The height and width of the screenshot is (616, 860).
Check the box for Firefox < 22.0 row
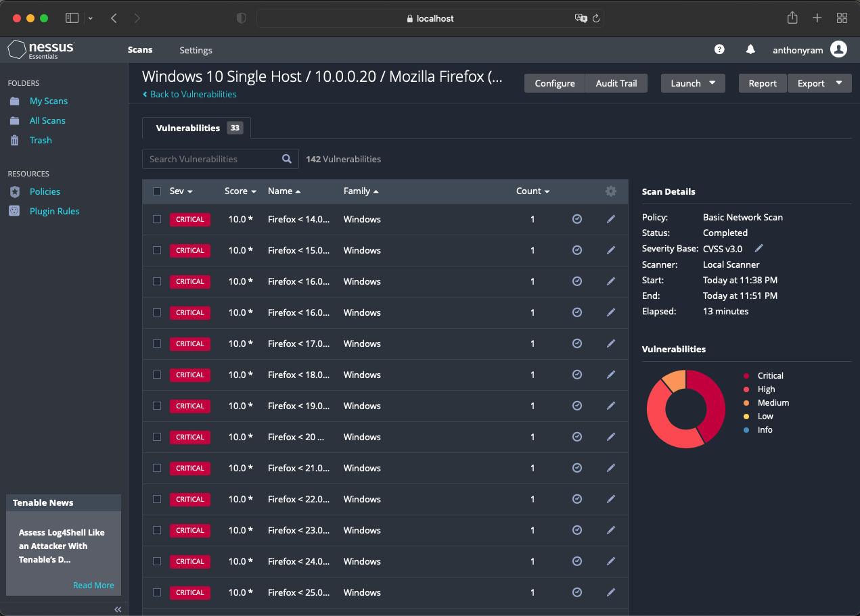tap(157, 499)
